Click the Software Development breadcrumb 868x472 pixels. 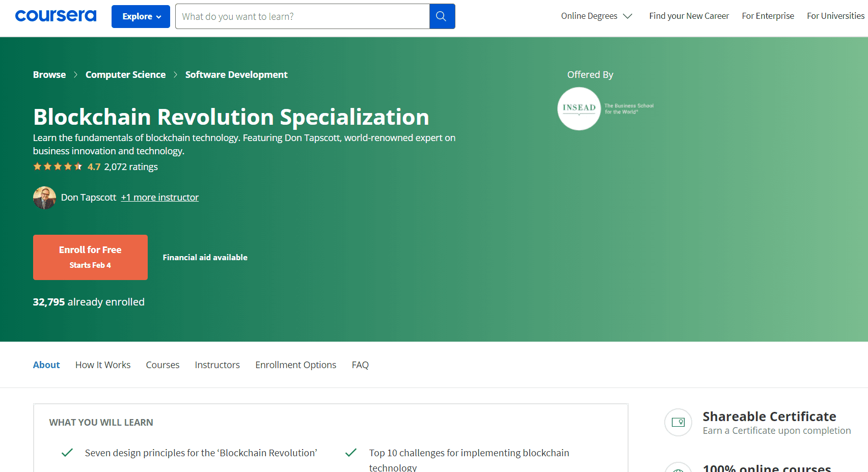tap(236, 75)
